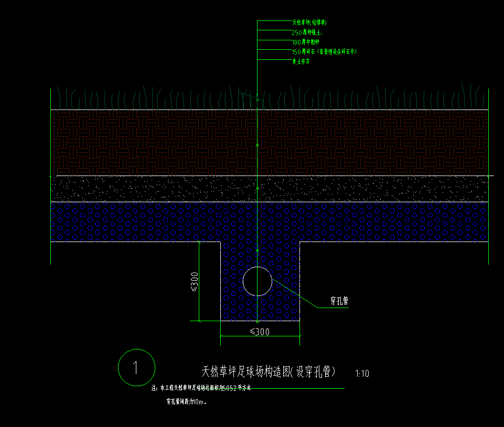The height and width of the screenshot is (427, 504).
Task: Click the horizontal '≤300' width dimension text
Action: tap(260, 332)
